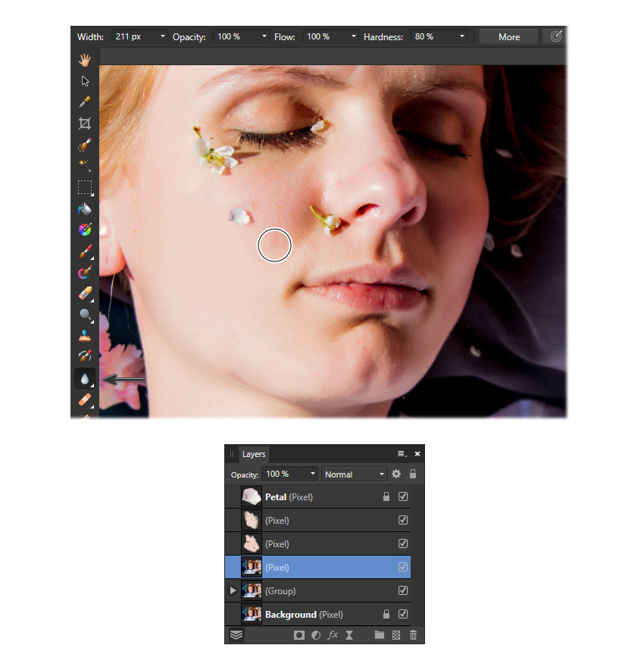Select the Paint Mixer Brush tool
Screen dimensions: 644x667
point(85,272)
